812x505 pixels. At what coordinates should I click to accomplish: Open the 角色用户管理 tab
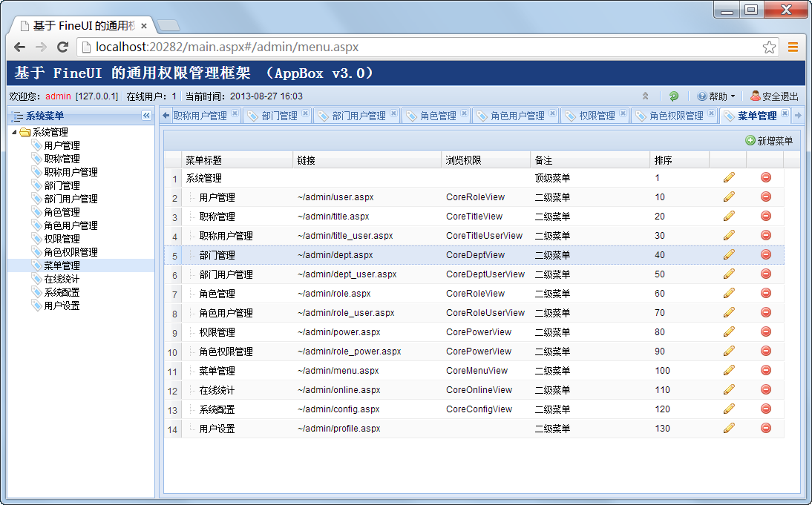click(517, 116)
